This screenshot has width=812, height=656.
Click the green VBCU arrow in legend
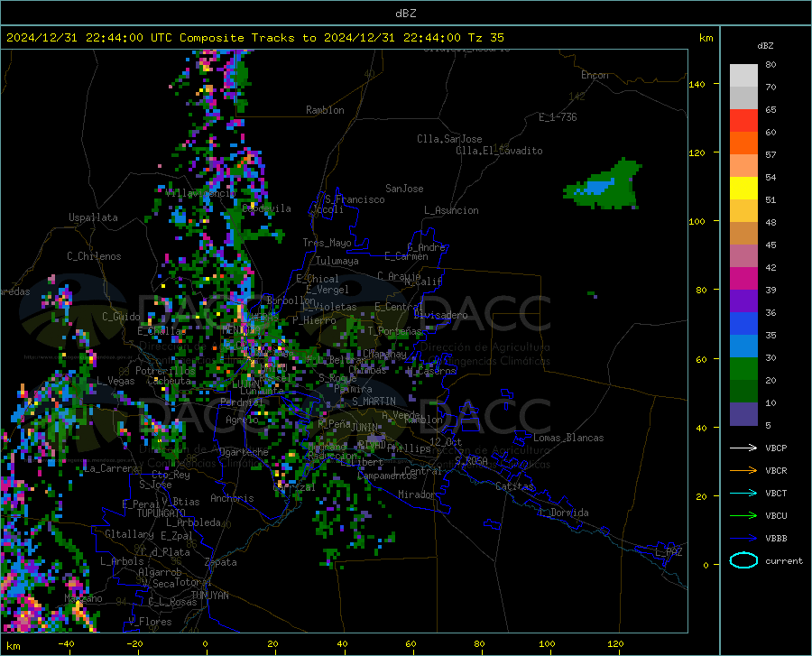click(743, 516)
